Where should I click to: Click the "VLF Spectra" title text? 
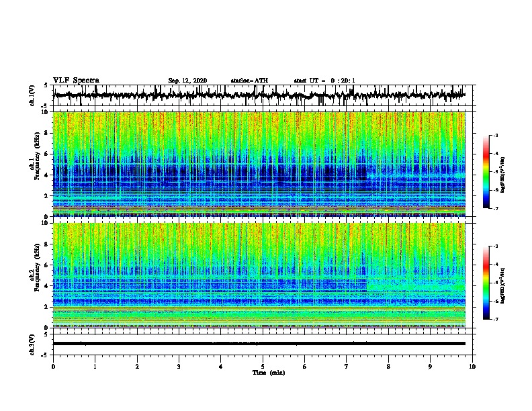pyautogui.click(x=76, y=81)
